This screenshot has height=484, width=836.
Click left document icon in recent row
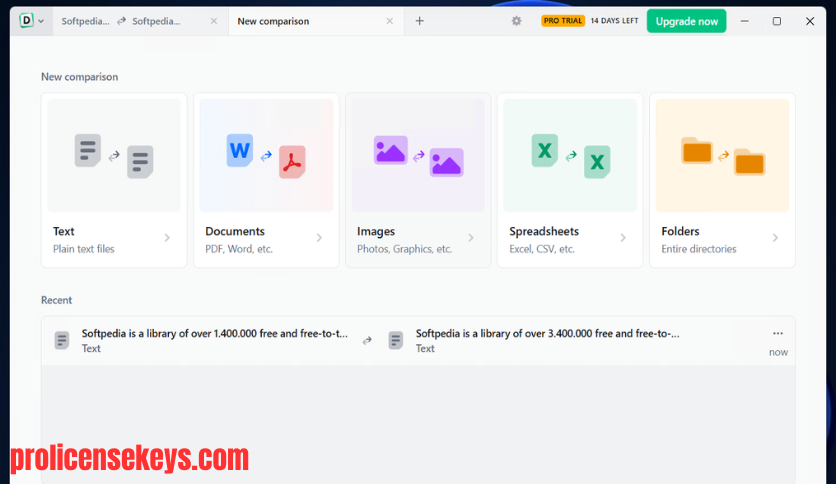[62, 340]
